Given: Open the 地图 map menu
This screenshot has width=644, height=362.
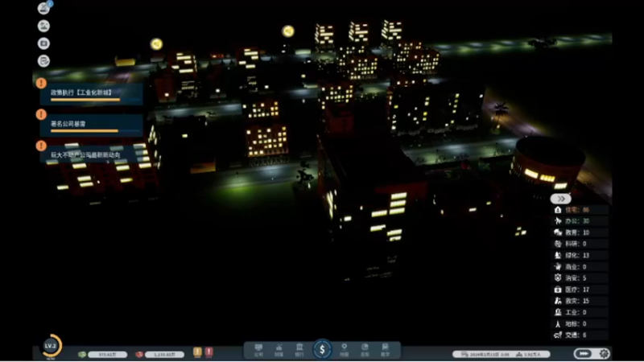Looking at the screenshot, I should coord(345,350).
